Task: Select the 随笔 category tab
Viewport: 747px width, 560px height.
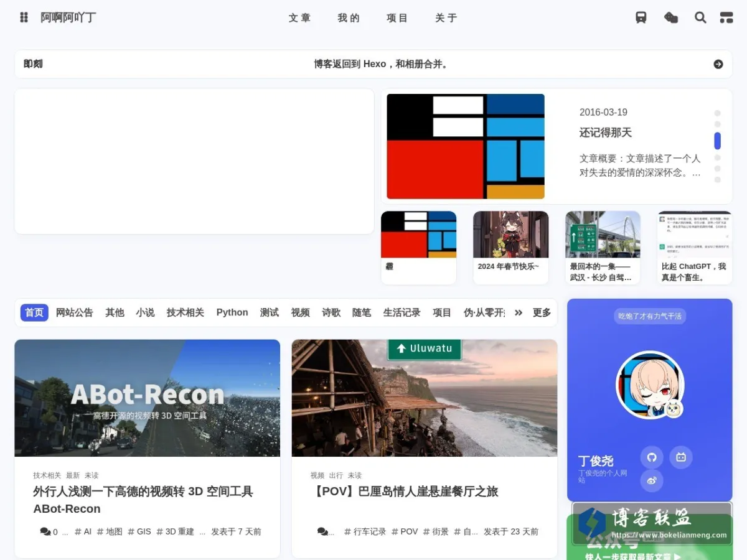Action: 362,312
